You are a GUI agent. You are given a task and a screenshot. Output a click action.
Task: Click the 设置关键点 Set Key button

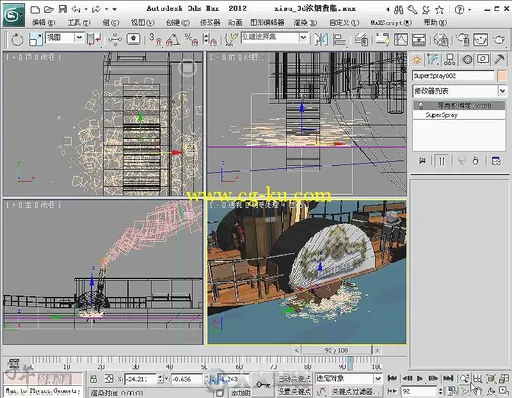(294, 391)
